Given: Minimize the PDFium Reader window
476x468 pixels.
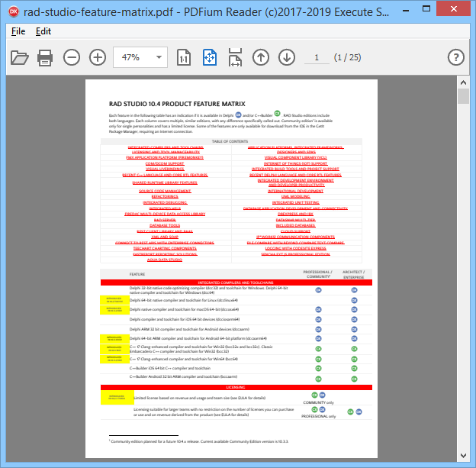Looking at the screenshot, I should point(406,10).
